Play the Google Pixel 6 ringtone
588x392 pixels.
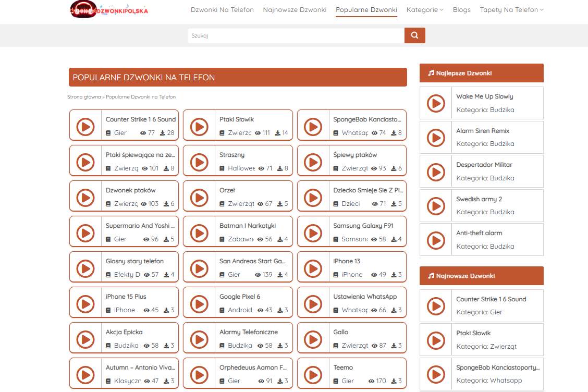click(x=199, y=304)
